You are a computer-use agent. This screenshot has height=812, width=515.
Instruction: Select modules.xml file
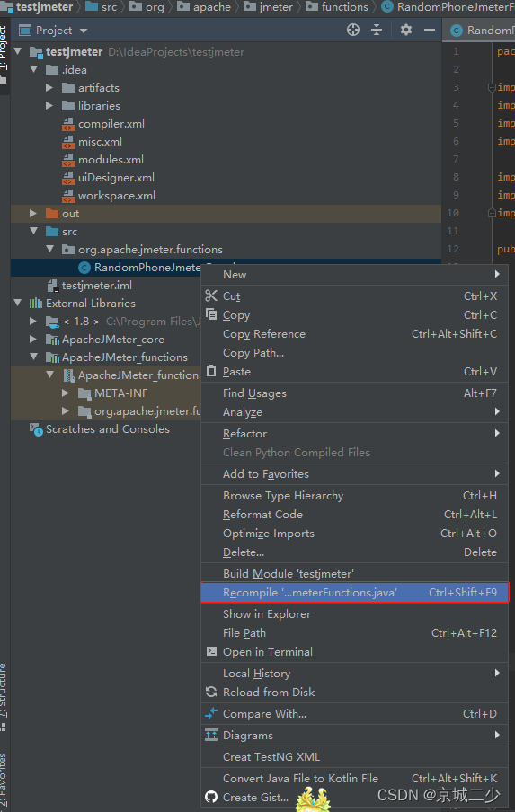[111, 160]
